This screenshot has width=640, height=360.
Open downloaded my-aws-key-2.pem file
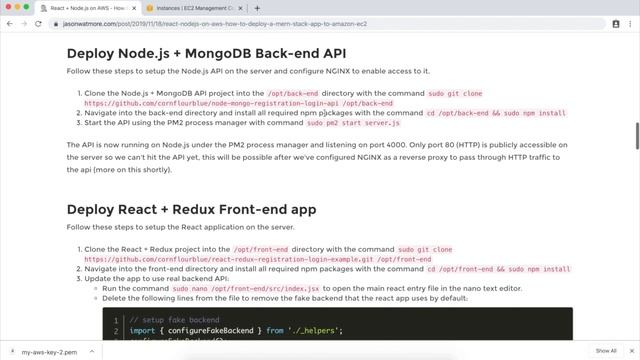pyautogui.click(x=49, y=352)
